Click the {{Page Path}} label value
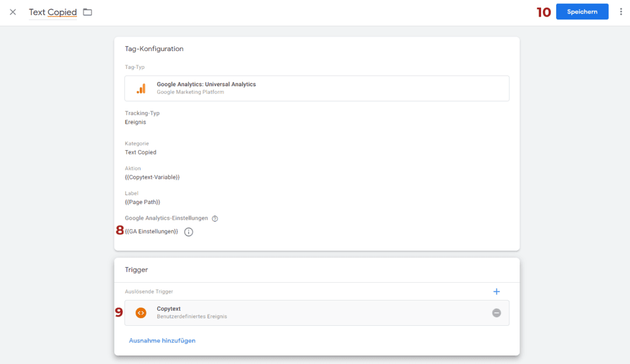Viewport: 630px width, 364px height. tap(143, 202)
